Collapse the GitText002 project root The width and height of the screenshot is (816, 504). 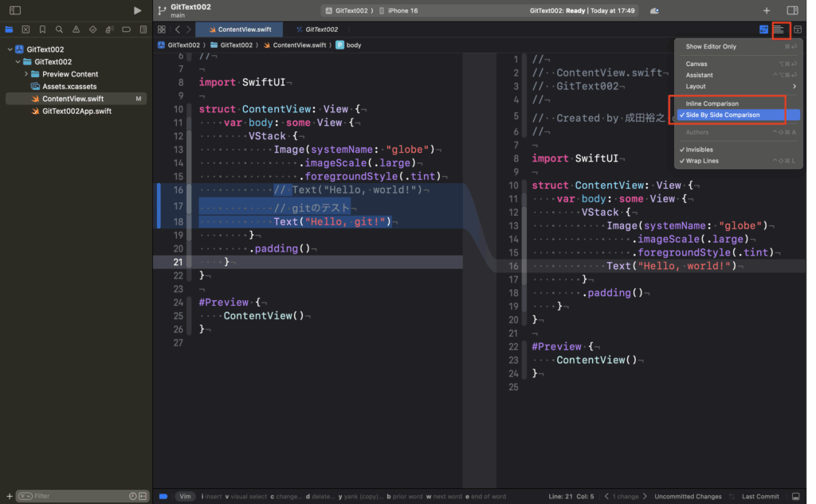click(10, 49)
